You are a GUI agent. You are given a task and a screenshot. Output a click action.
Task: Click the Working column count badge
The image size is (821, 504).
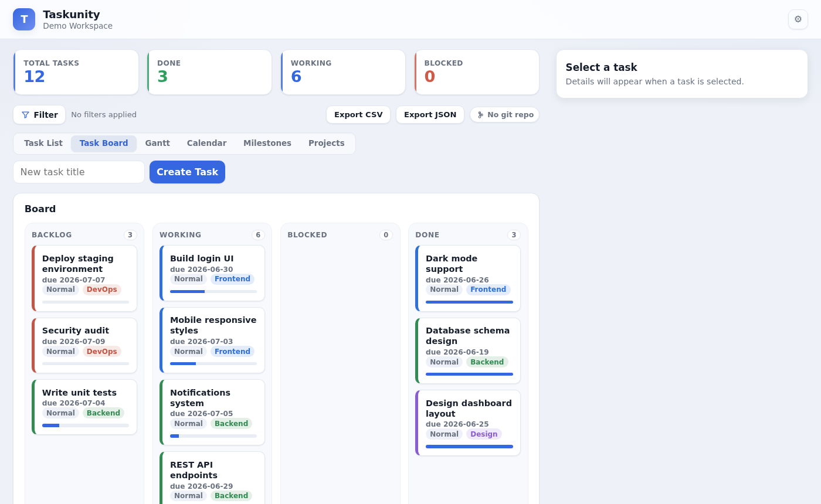(x=258, y=235)
